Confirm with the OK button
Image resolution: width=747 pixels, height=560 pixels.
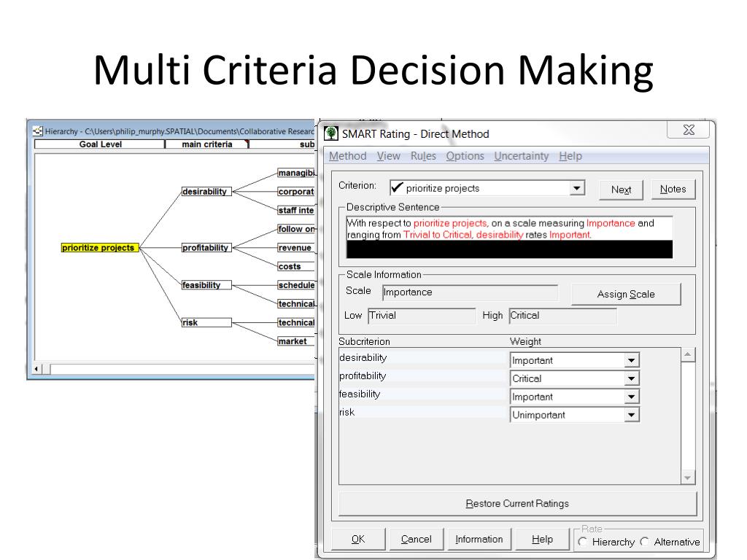(358, 539)
